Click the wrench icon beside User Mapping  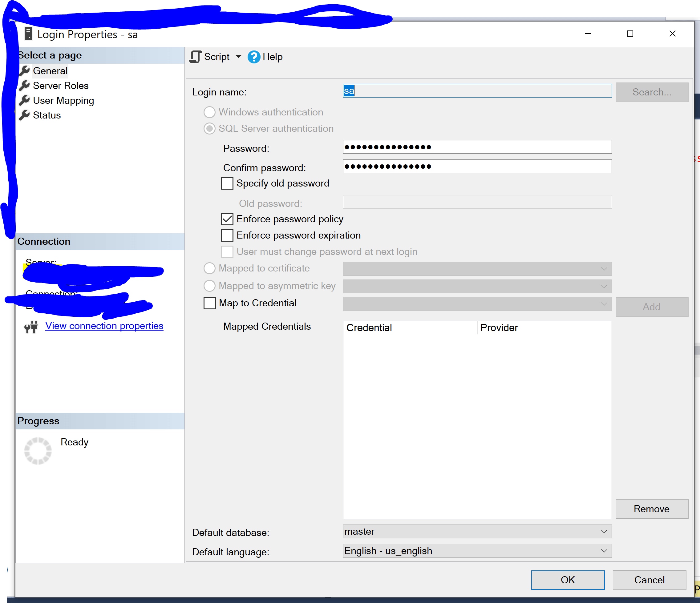24,100
